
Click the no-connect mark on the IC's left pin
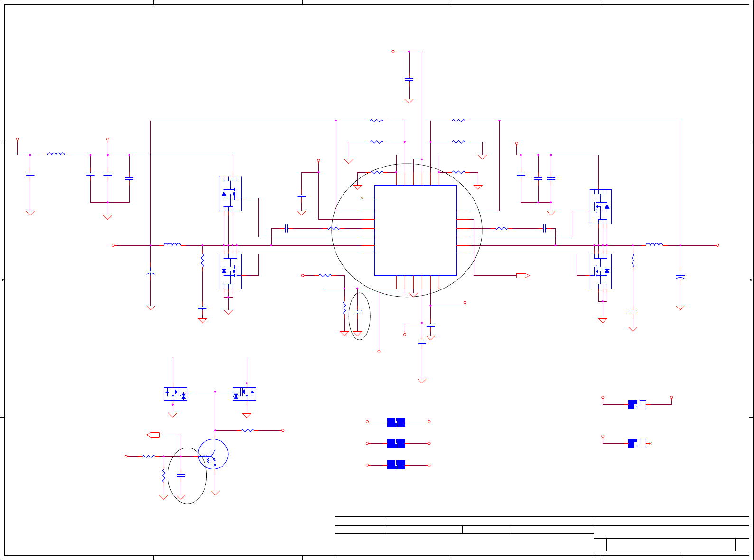click(x=362, y=198)
